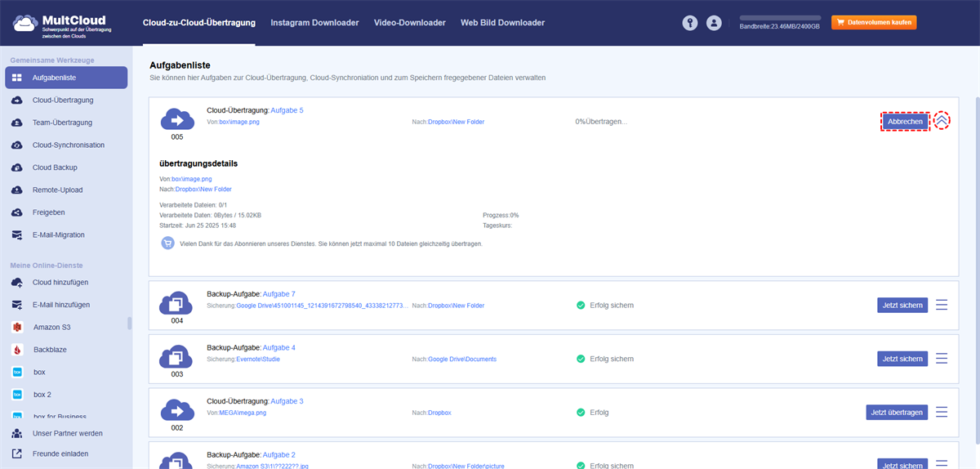Click the Backblaze flame icon
Viewport: 980px width, 469px height.
pos(17,350)
